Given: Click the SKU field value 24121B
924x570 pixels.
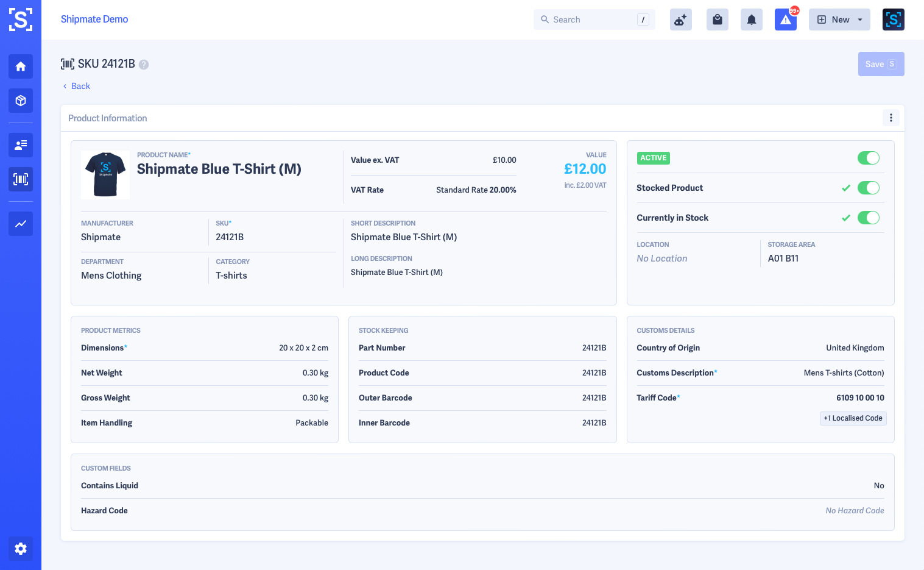Looking at the screenshot, I should (230, 237).
